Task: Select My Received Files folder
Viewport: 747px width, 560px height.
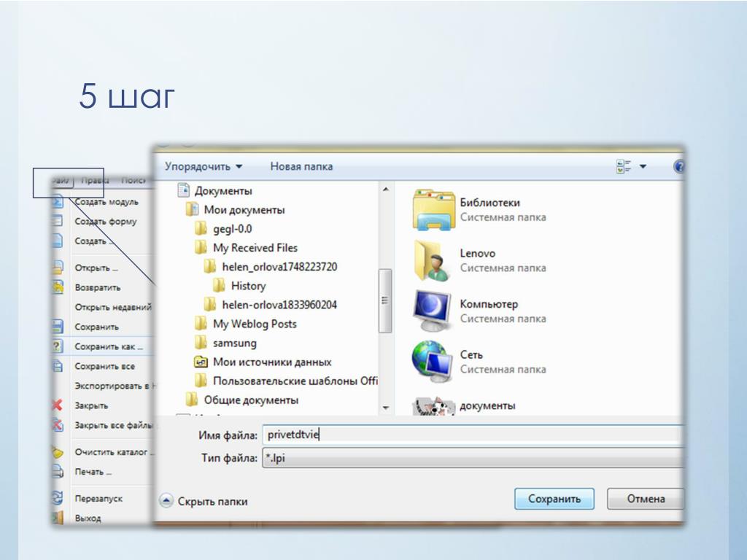Action: coord(255,248)
